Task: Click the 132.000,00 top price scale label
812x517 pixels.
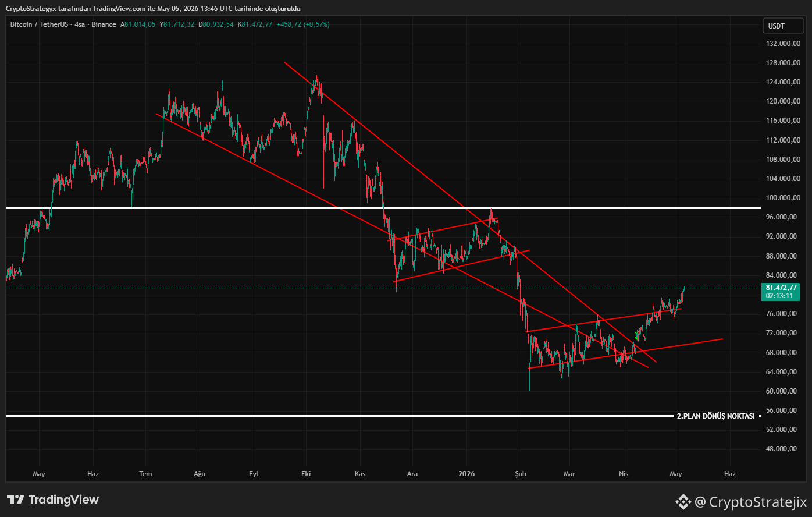Action: point(782,44)
